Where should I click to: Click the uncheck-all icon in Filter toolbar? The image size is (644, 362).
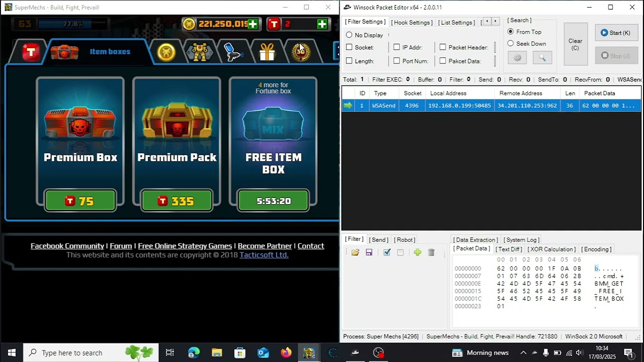coord(400,252)
